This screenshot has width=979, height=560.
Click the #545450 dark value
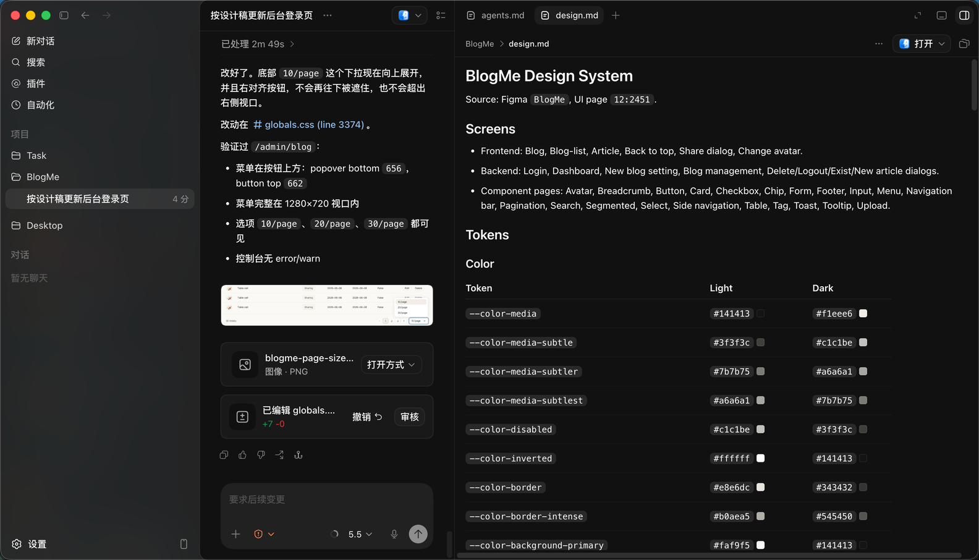click(834, 516)
